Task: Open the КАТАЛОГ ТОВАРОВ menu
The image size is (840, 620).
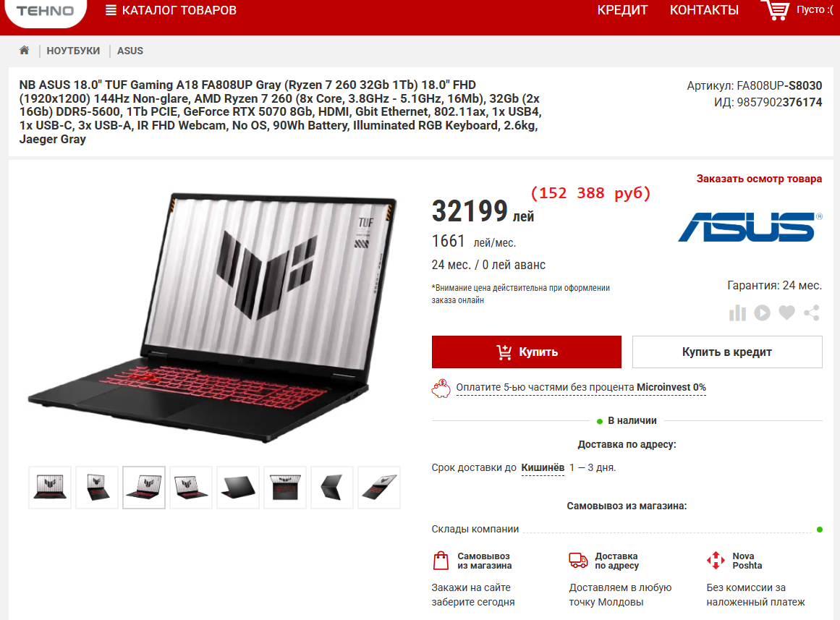Action: [171, 10]
